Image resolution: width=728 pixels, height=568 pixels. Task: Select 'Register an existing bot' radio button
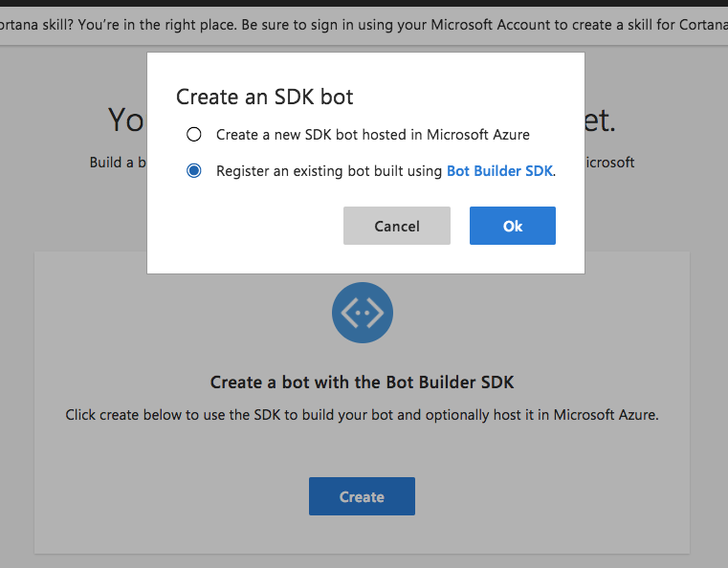click(x=193, y=171)
